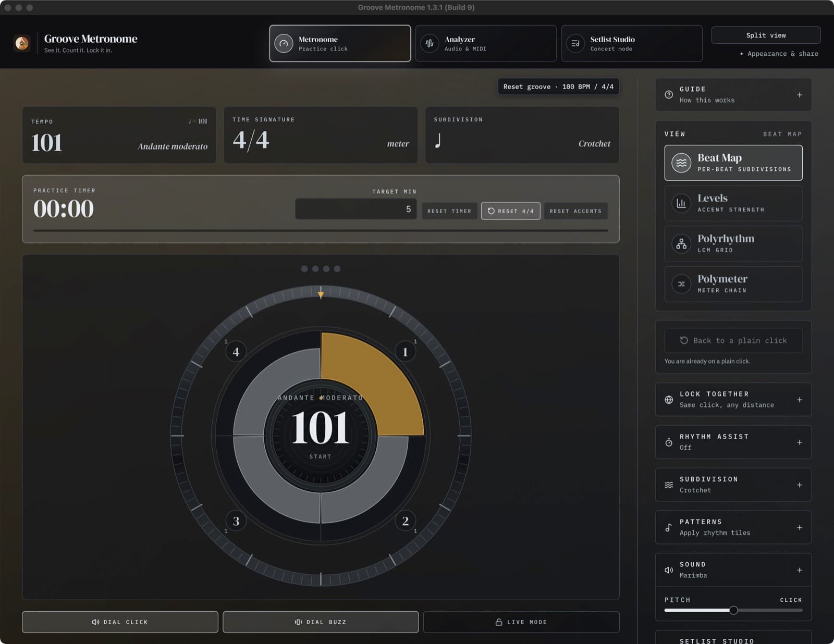Switch to the Analyzer tab

tap(486, 44)
